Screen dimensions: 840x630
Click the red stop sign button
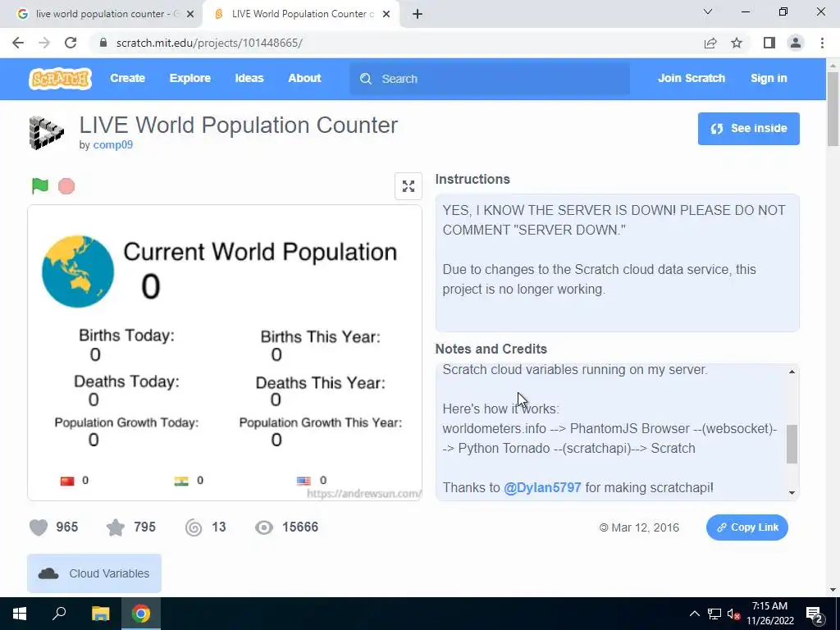[x=66, y=186]
